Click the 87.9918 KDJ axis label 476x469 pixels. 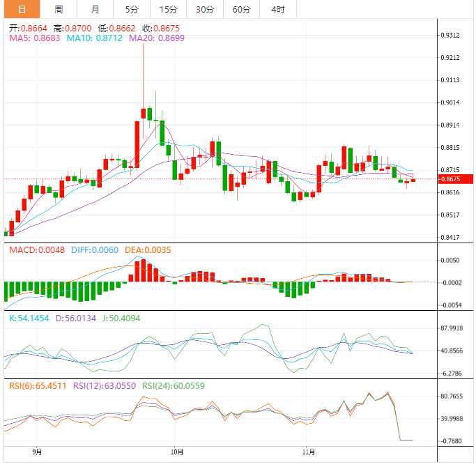tap(452, 328)
